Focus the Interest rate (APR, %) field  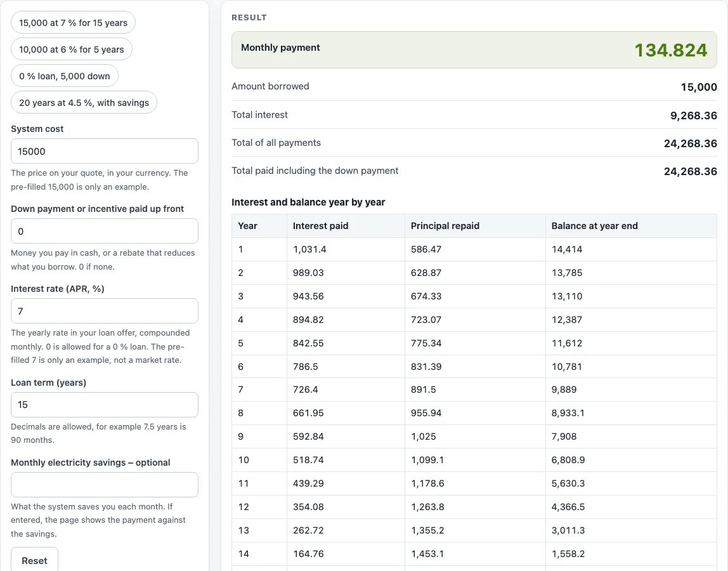tap(105, 311)
